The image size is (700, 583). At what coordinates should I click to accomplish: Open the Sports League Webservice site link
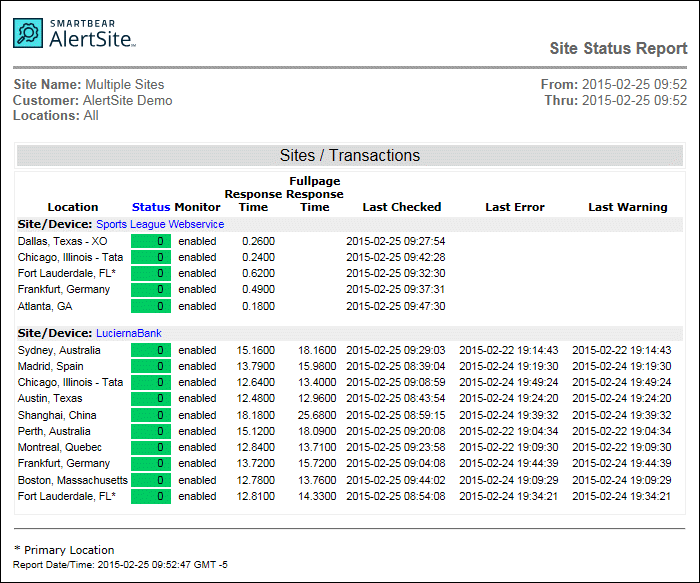160,224
